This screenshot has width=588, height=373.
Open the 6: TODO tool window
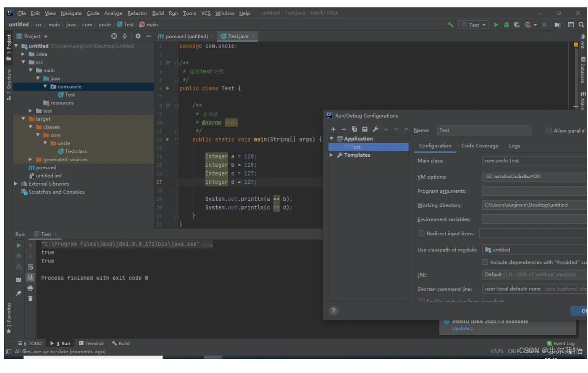click(x=30, y=344)
